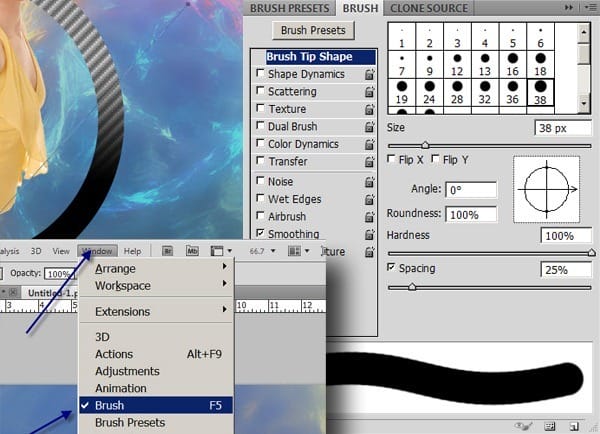Toggle the lock icon for Transfer

pyautogui.click(x=369, y=162)
